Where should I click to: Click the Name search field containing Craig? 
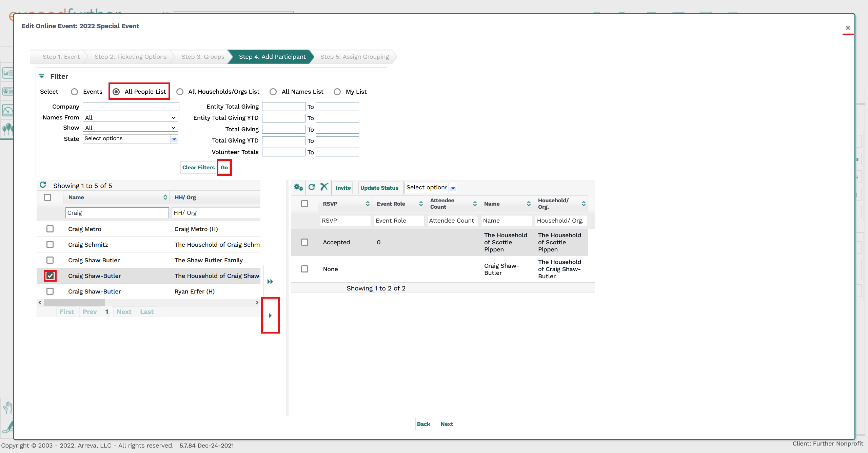(117, 212)
